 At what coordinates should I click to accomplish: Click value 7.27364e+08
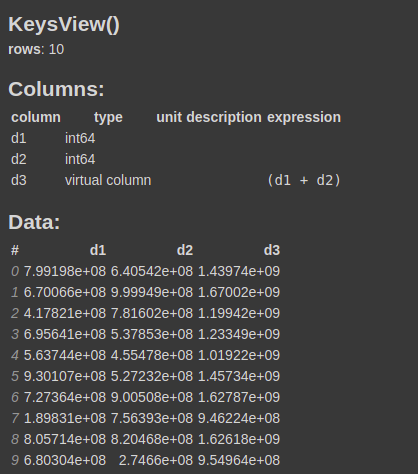(65, 397)
